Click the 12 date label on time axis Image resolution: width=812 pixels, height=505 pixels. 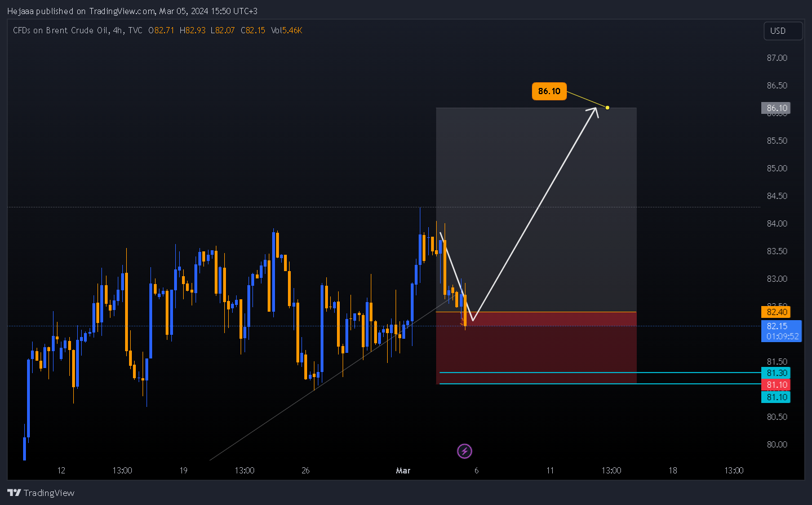click(61, 470)
